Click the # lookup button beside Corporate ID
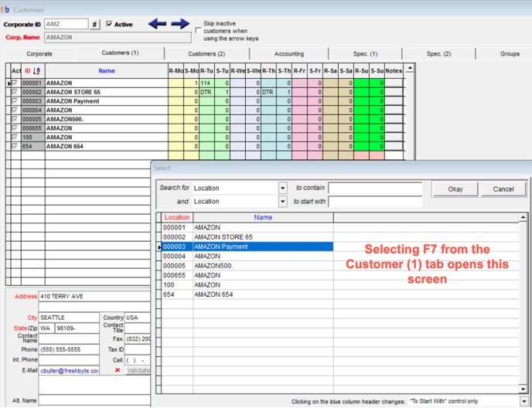This screenshot has width=532, height=408. tap(94, 25)
